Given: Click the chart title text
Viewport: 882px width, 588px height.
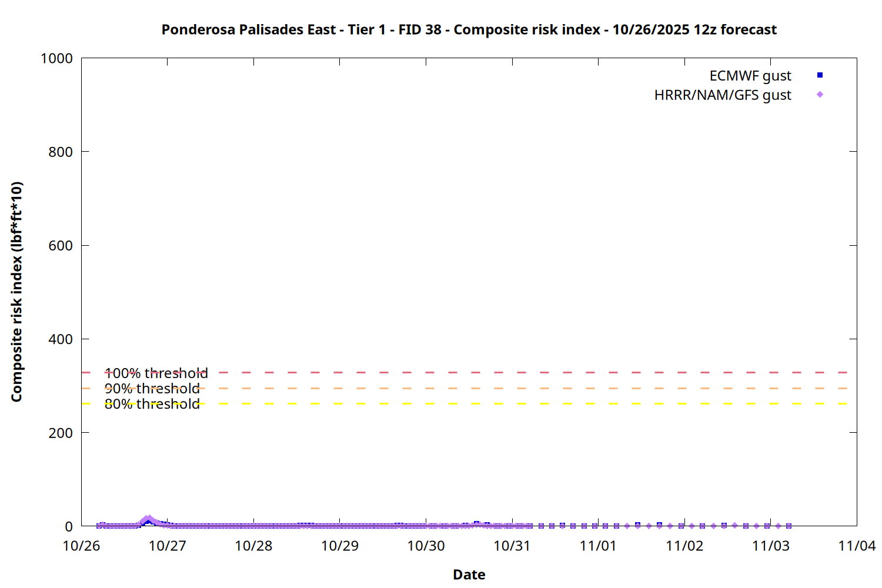Looking at the screenshot, I should (469, 29).
